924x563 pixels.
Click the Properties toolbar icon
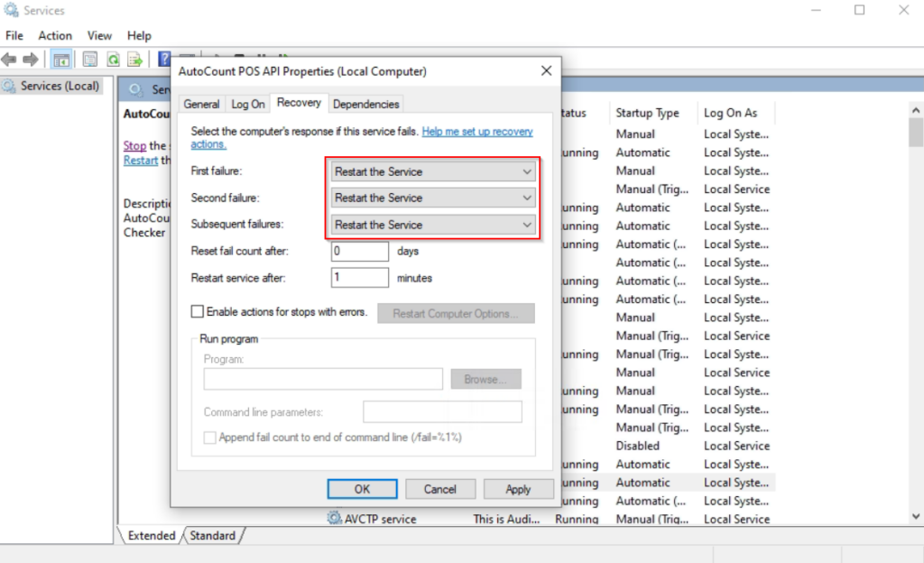click(x=90, y=59)
